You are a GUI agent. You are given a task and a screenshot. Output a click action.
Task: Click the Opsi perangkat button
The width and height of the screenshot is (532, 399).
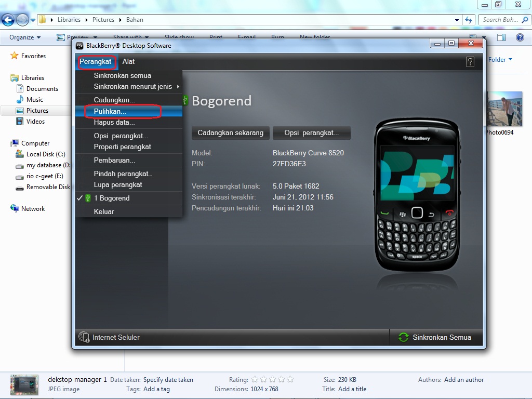[312, 133]
